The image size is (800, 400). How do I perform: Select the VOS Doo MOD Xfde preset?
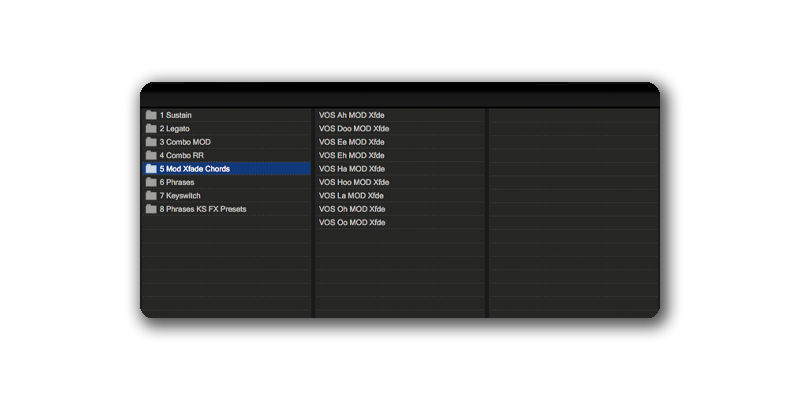(353, 129)
